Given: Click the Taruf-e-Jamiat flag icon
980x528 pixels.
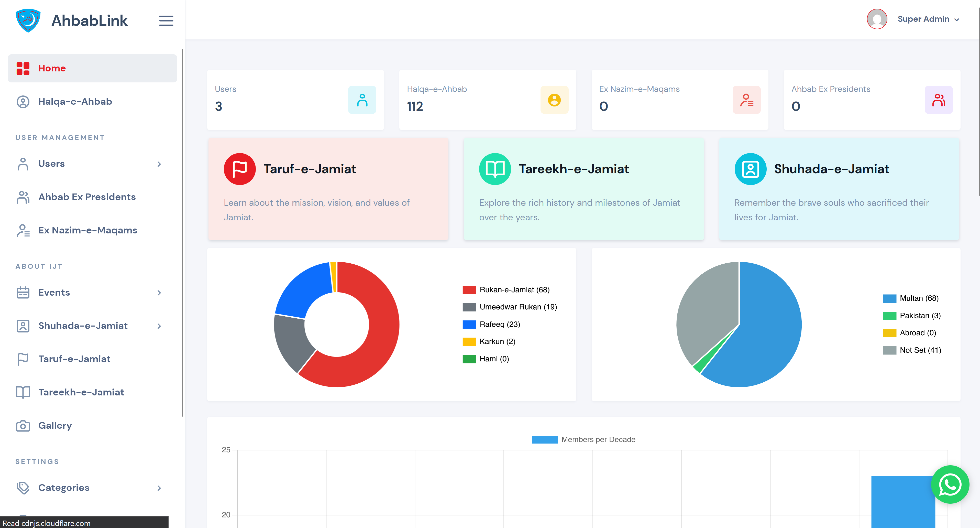Looking at the screenshot, I should point(240,169).
